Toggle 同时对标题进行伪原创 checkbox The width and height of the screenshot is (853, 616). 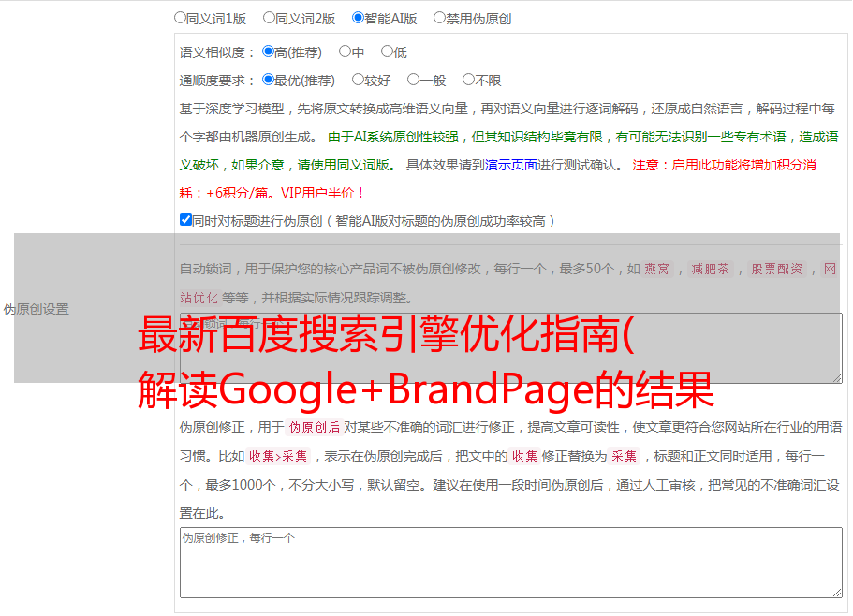click(185, 220)
